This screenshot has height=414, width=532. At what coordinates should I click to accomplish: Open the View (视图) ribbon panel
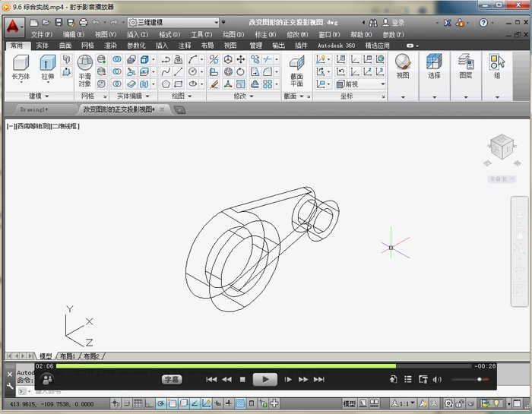click(403, 75)
